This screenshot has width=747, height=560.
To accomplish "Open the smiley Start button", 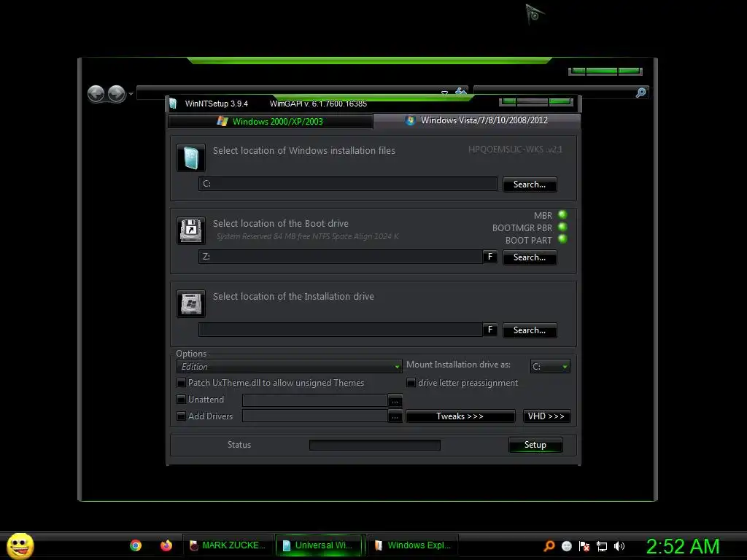I will [x=20, y=545].
